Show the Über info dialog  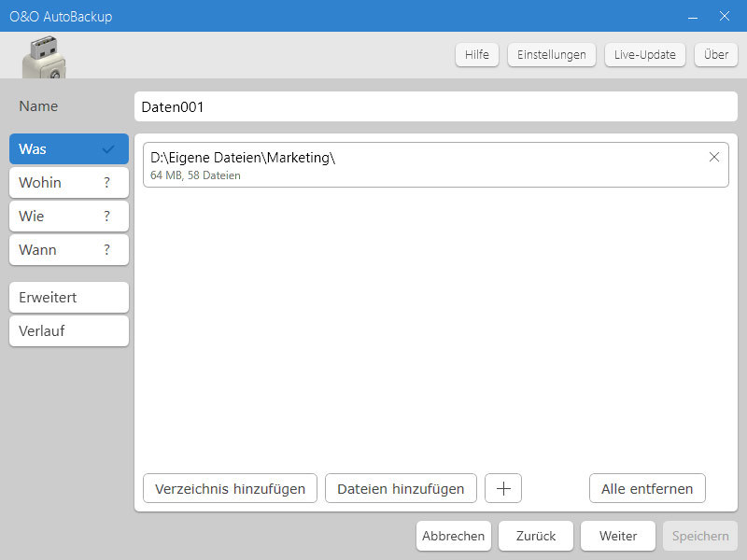[x=716, y=54]
